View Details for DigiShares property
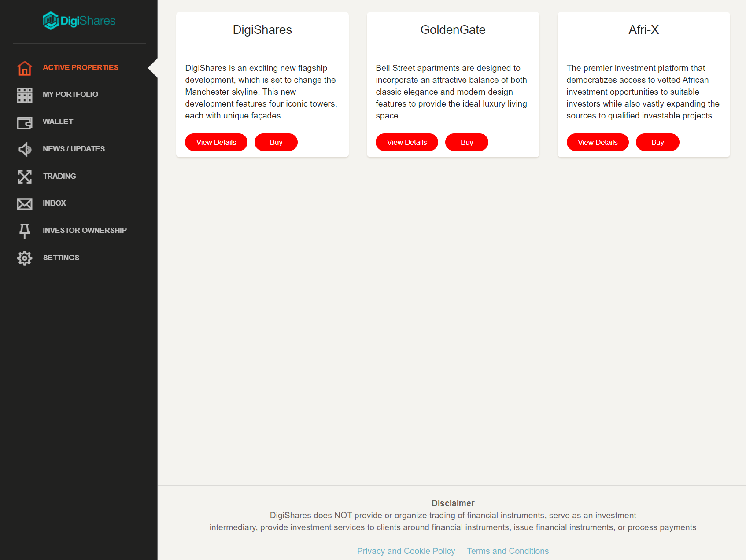Screen dimensions: 746x560 pyautogui.click(x=216, y=142)
